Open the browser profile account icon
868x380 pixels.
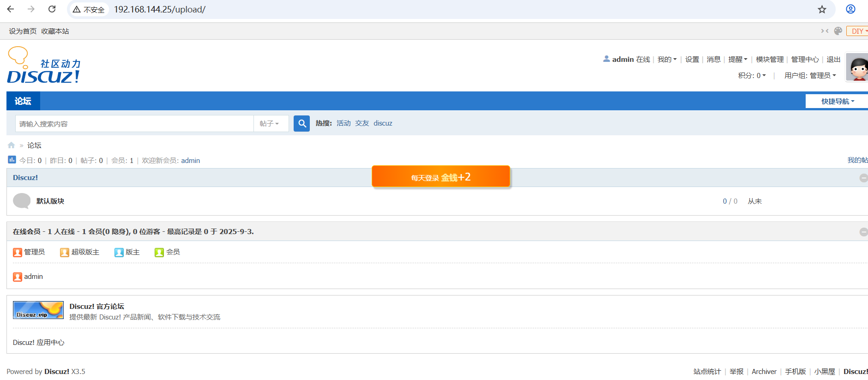click(x=850, y=9)
